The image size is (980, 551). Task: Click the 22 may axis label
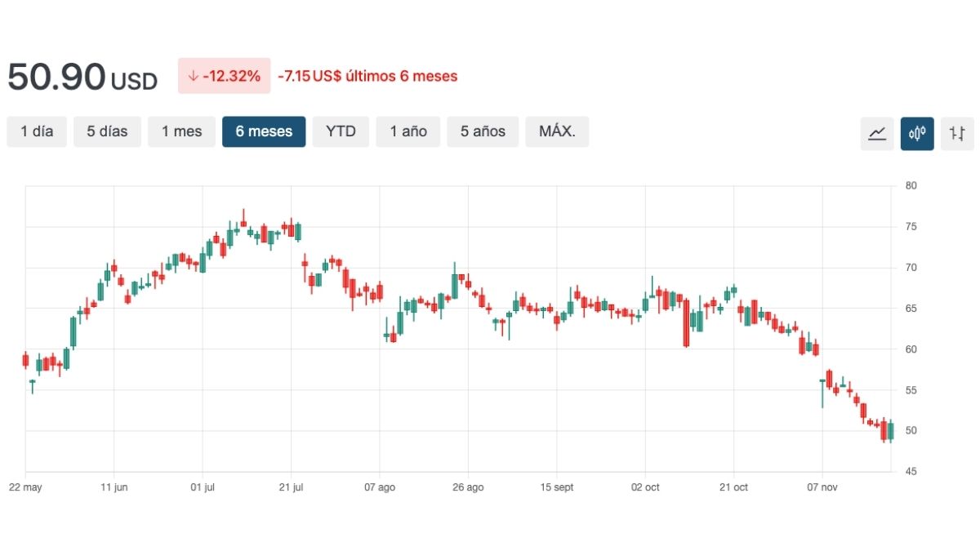click(25, 487)
